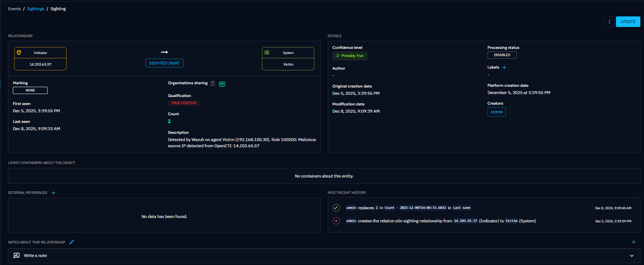Click the Events breadcrumb
This screenshot has width=644, height=265.
pyautogui.click(x=15, y=9)
